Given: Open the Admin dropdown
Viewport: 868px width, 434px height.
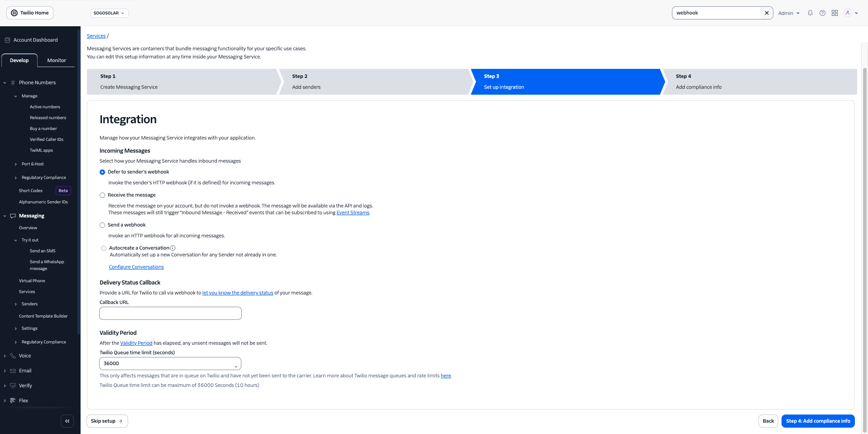Looking at the screenshot, I should [789, 13].
